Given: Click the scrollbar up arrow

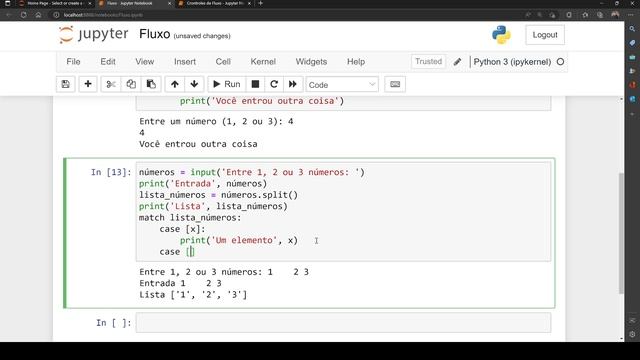Looking at the screenshot, I should 621,99.
